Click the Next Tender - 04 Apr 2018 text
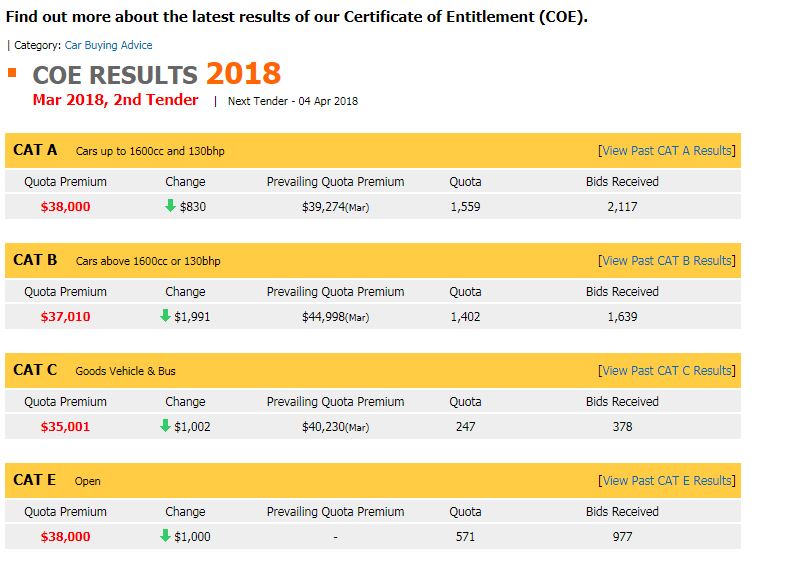Viewport: 806px width, 564px height. (x=292, y=101)
